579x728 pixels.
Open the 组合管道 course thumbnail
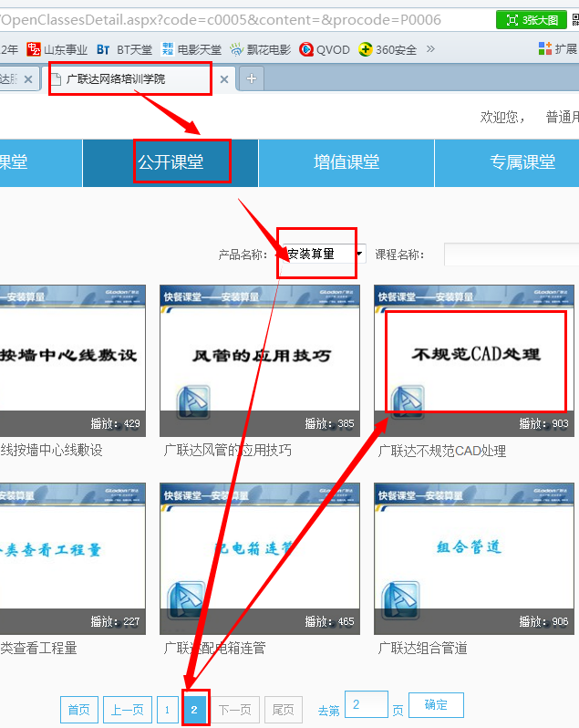[x=474, y=558]
